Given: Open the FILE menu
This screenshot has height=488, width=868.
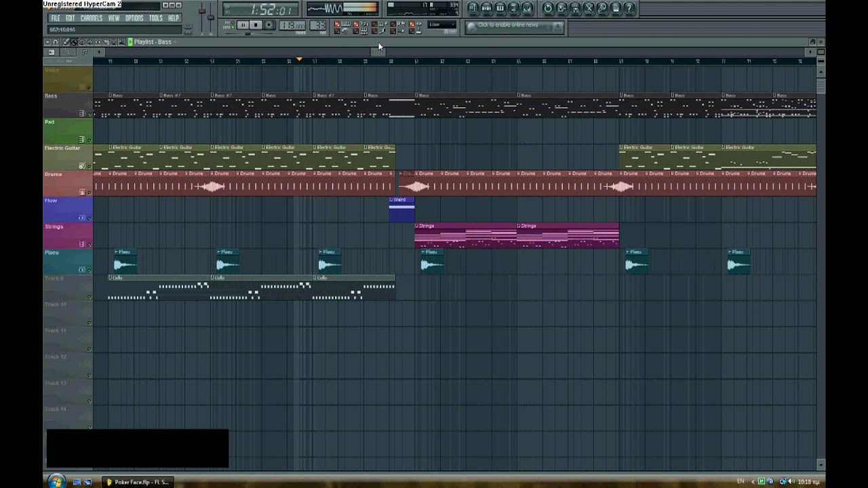Looking at the screenshot, I should [x=56, y=18].
